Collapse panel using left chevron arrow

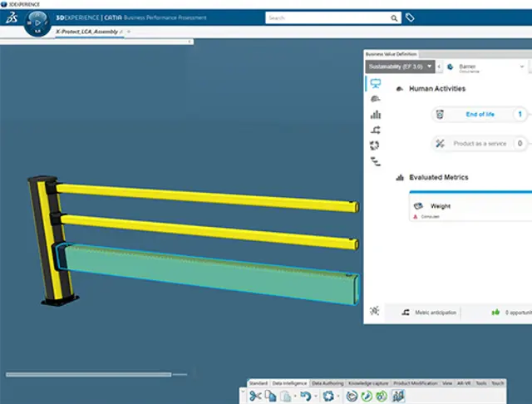tap(440, 66)
